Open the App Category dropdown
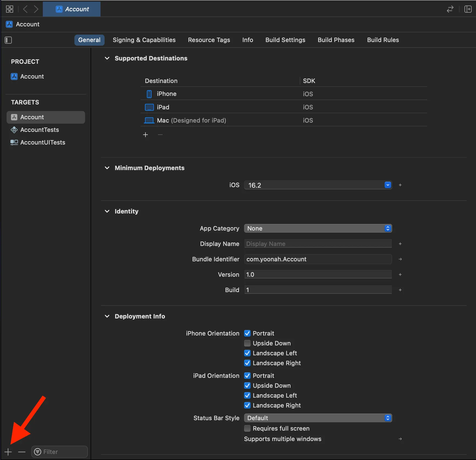The width and height of the screenshot is (476, 460). pyautogui.click(x=318, y=228)
